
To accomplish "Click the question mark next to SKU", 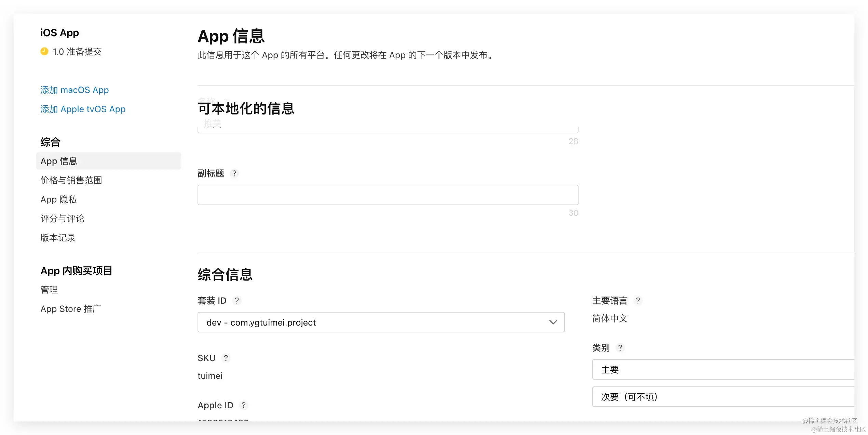I will click(x=226, y=358).
